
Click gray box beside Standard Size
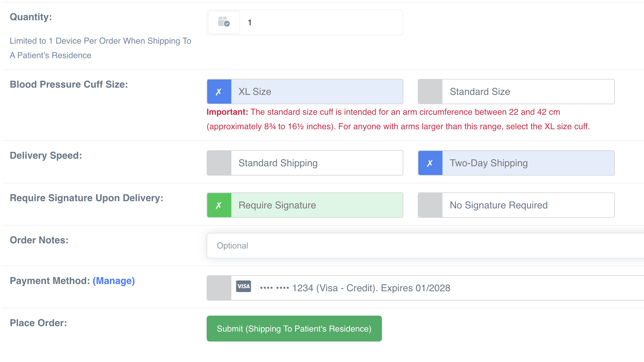click(430, 92)
